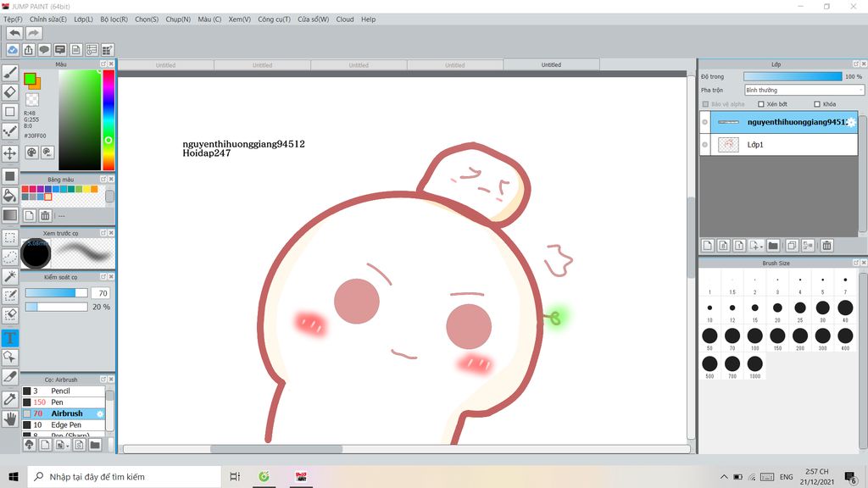868x488 pixels.
Task: Open settings gear of text layer
Action: (851, 122)
